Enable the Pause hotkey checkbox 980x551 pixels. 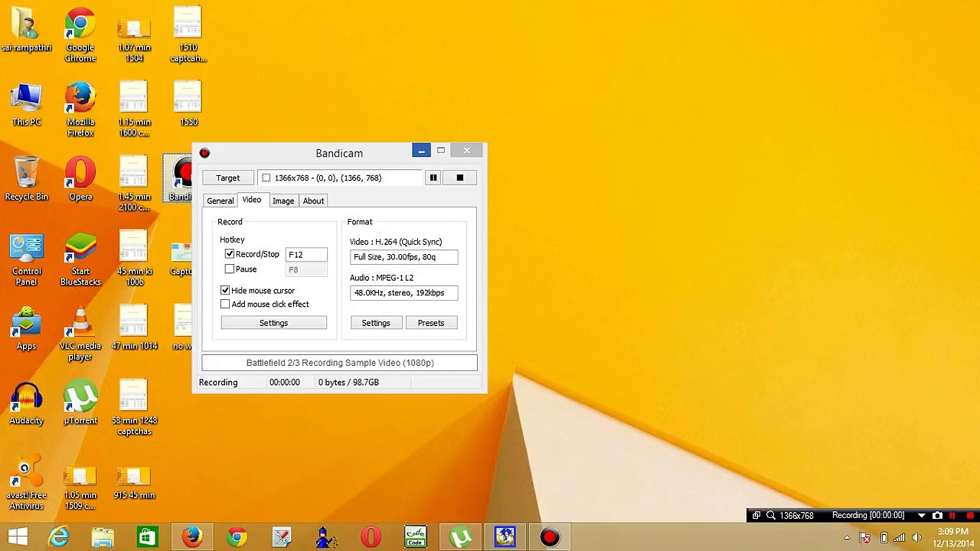tap(230, 269)
